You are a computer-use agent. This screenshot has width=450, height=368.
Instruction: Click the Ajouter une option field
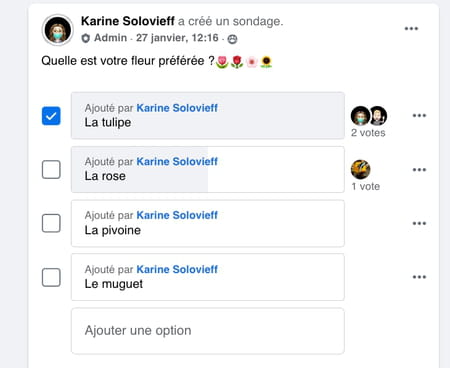point(208,331)
